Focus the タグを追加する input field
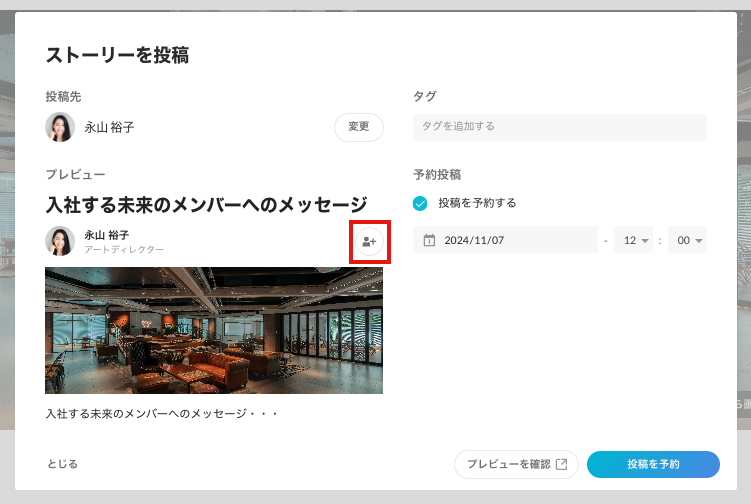The height and width of the screenshot is (504, 751). (559, 127)
